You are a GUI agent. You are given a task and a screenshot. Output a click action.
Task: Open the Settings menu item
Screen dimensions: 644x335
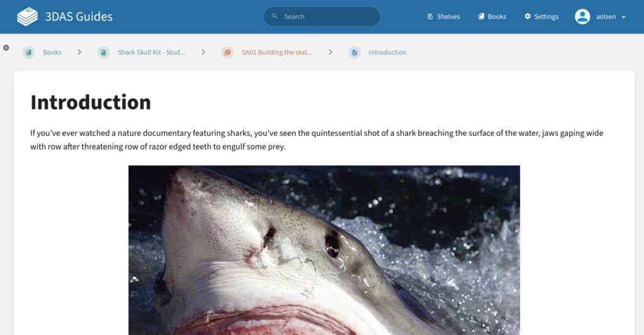pos(541,16)
